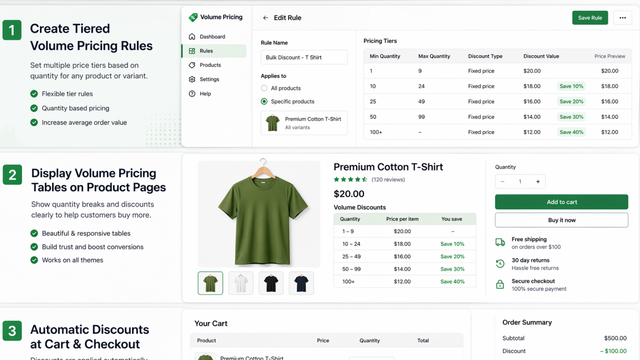Click the Help question mark icon
Screen dimensions: 640x360
pyautogui.click(x=192, y=93)
